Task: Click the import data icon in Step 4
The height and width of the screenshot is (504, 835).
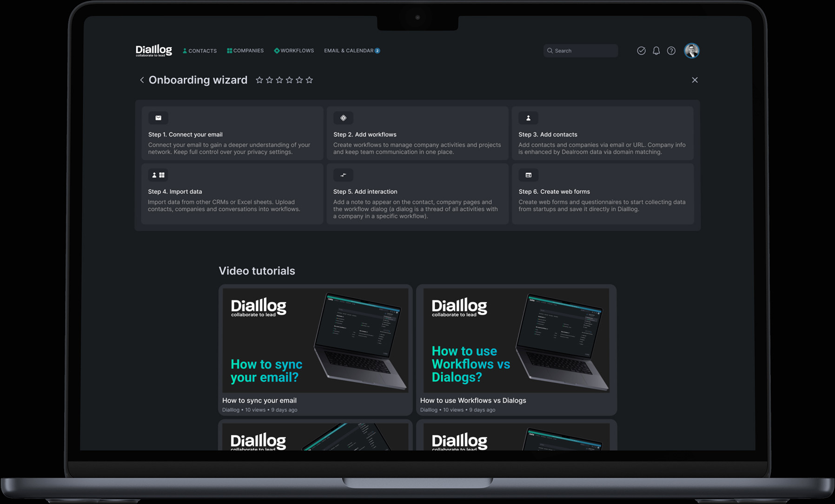Action: coord(158,175)
